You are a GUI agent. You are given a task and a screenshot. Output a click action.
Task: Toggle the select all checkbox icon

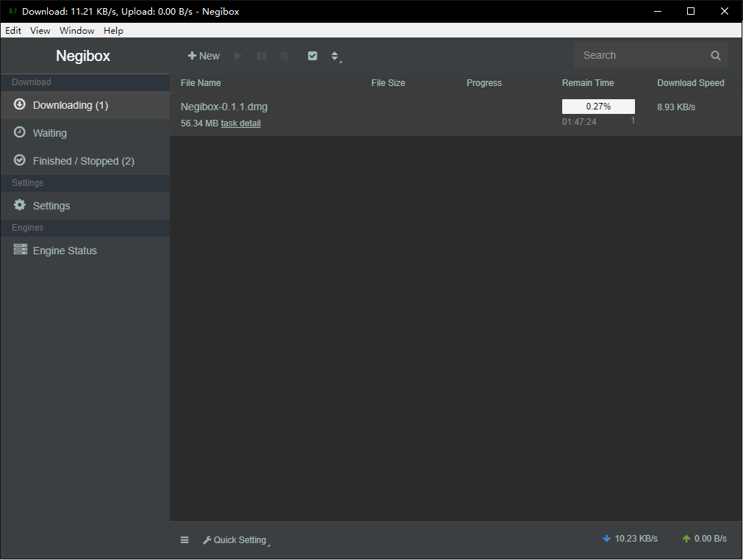312,56
